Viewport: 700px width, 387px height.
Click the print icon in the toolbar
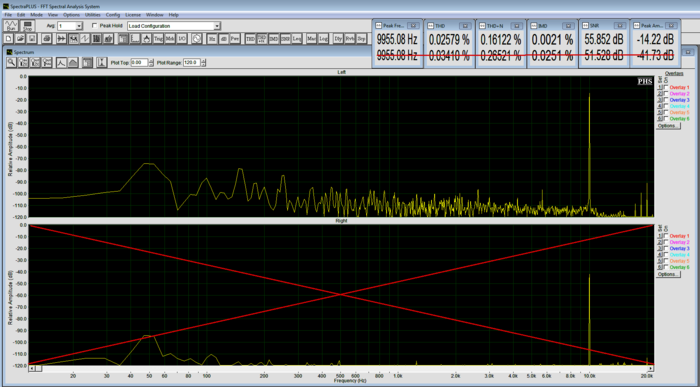point(46,39)
